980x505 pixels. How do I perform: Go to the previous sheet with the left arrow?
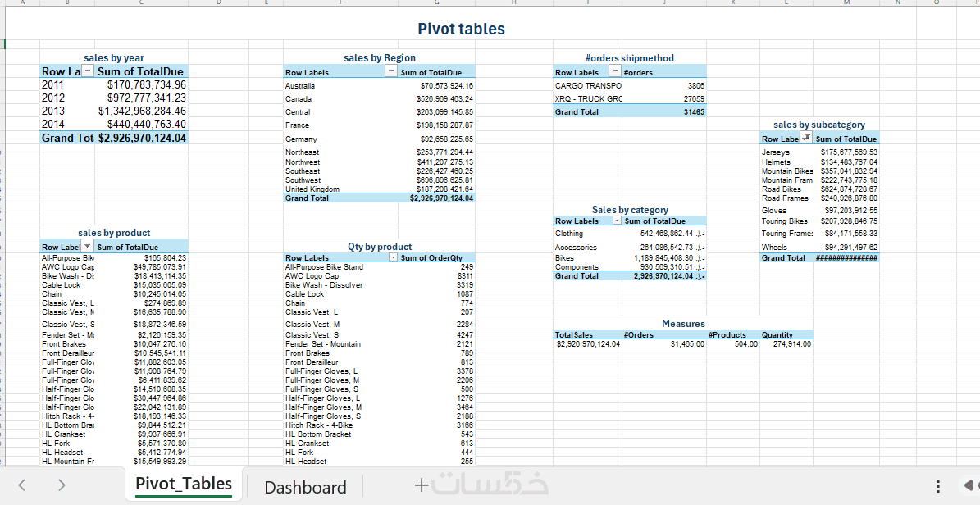(22, 485)
